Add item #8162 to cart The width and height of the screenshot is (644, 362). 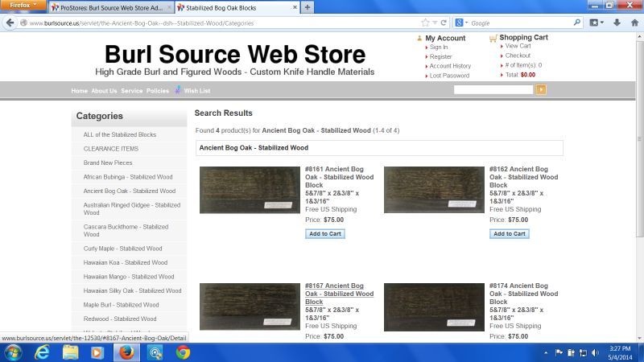510,233
